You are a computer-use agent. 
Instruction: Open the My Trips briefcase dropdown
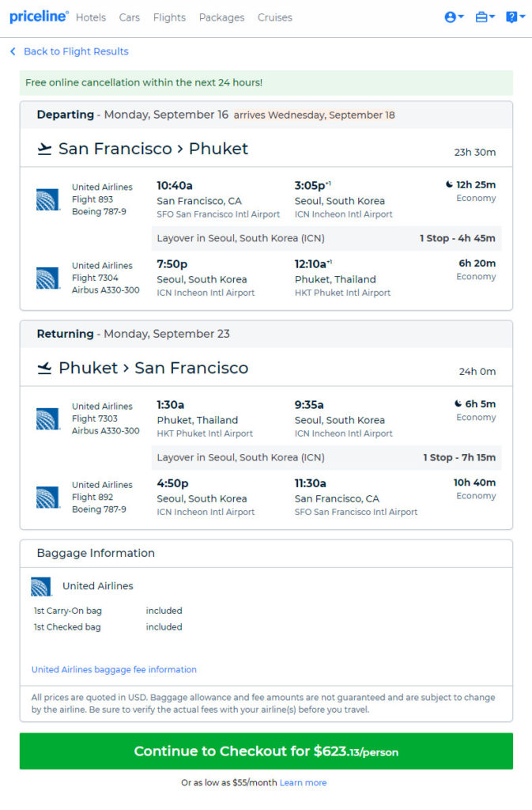485,17
